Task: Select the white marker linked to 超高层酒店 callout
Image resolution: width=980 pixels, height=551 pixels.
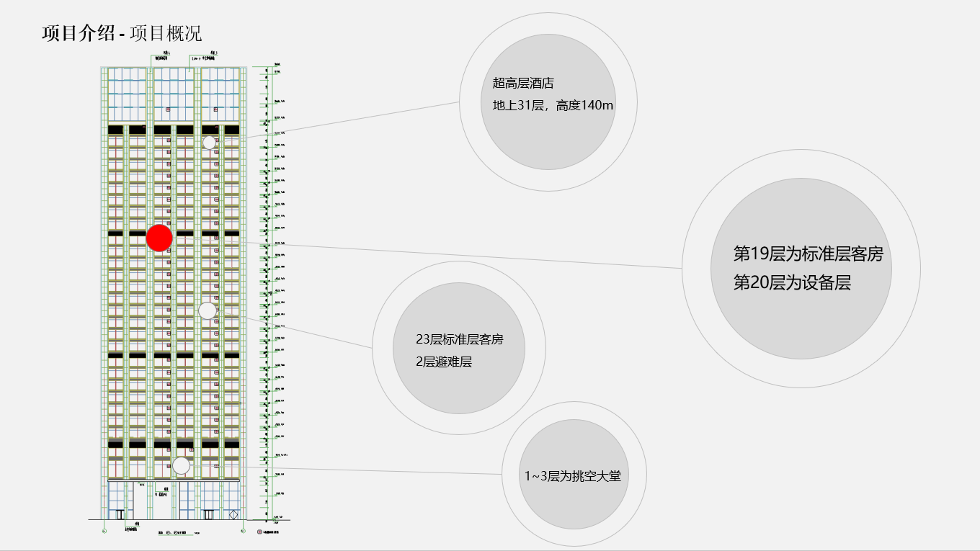Action: coord(209,143)
